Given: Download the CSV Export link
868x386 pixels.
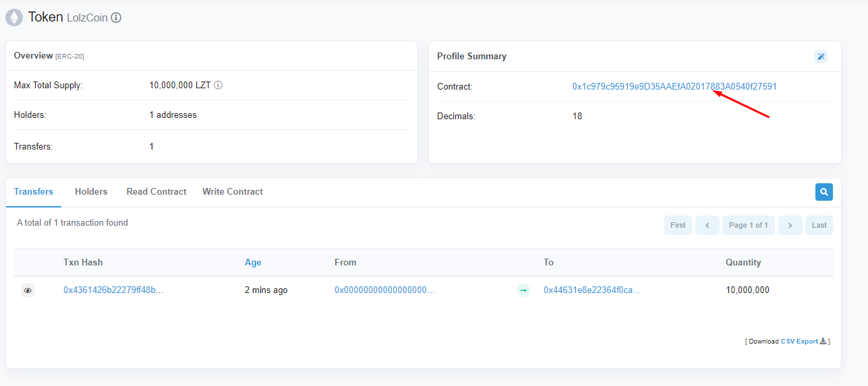Looking at the screenshot, I should tap(799, 342).
